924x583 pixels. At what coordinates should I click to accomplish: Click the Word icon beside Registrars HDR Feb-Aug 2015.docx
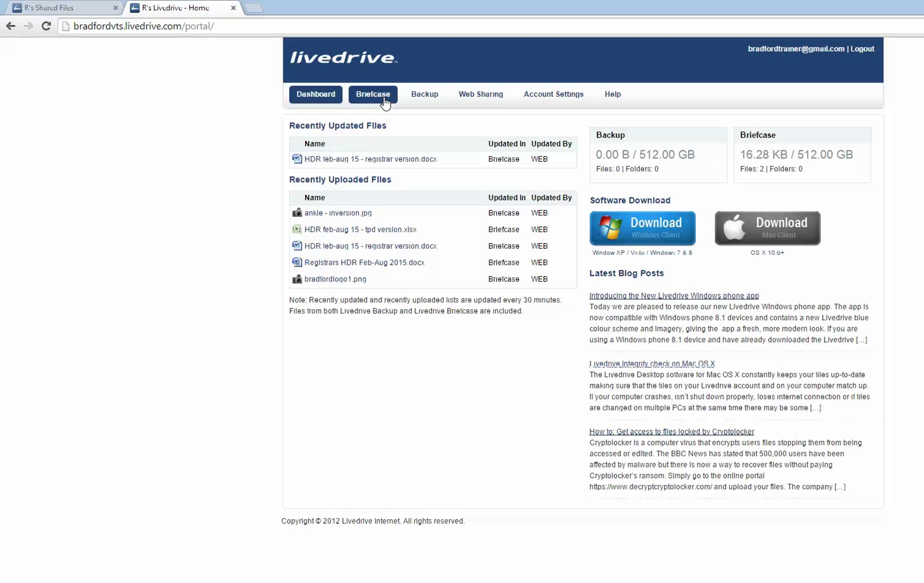pos(296,262)
